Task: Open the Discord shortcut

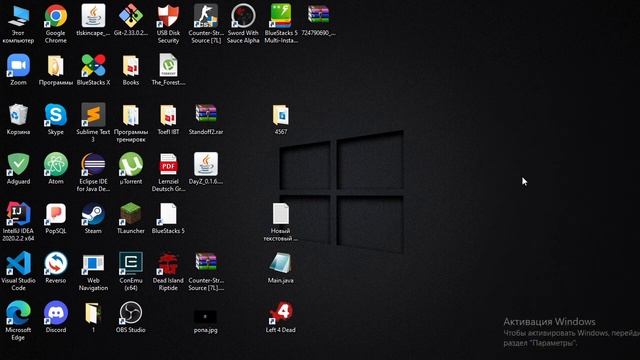Action: (56, 313)
